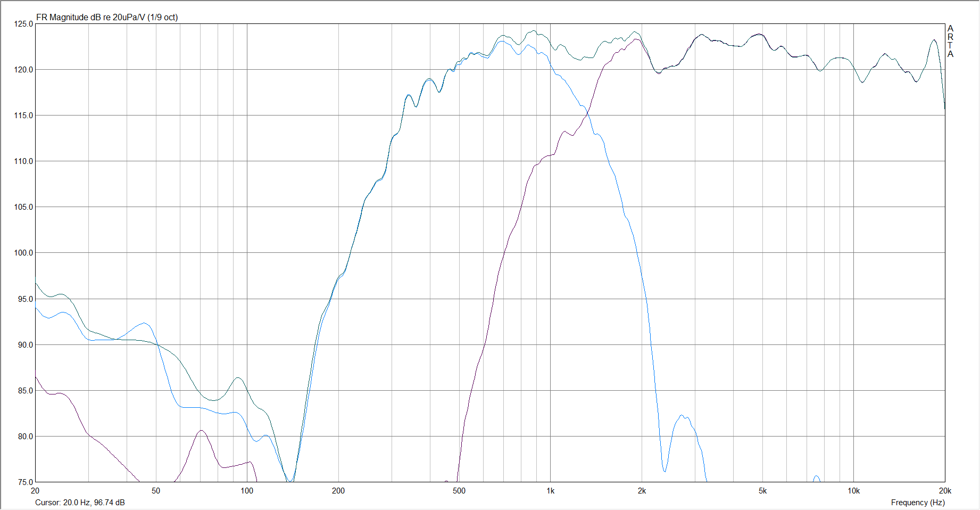The width and height of the screenshot is (980, 510).
Task: Click the 100 Hz frequency label
Action: pyautogui.click(x=247, y=491)
